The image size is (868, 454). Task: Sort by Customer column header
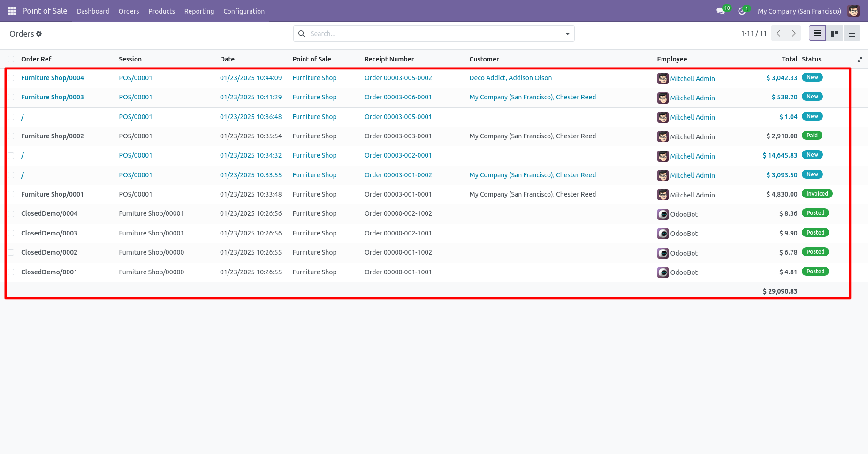pyautogui.click(x=484, y=59)
